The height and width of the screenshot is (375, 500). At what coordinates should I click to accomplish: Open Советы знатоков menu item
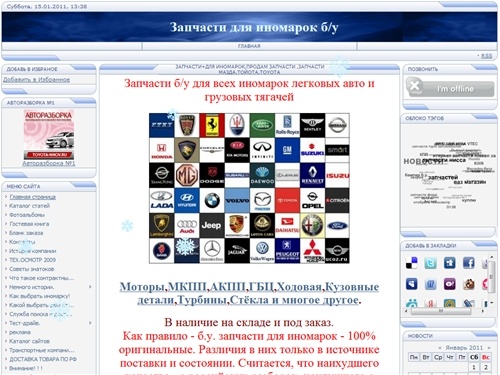(32, 269)
